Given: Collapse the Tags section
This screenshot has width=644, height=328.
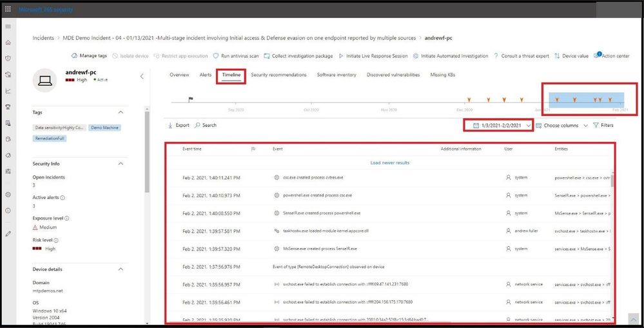Looking at the screenshot, I should 121,112.
